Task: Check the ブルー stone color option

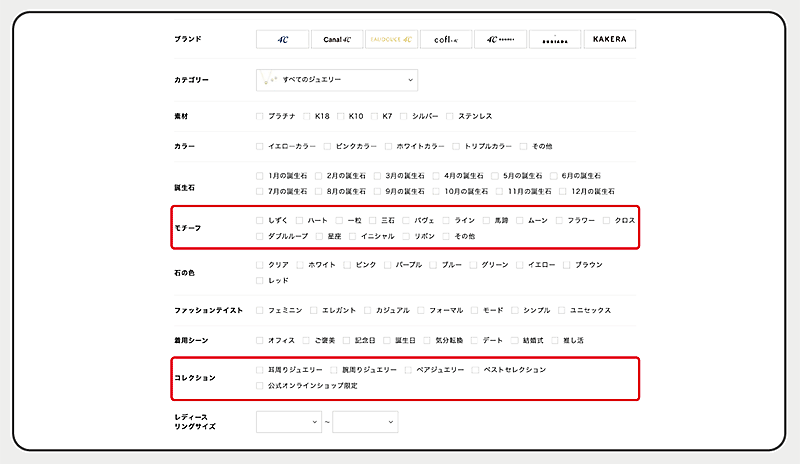Action: [x=434, y=265]
